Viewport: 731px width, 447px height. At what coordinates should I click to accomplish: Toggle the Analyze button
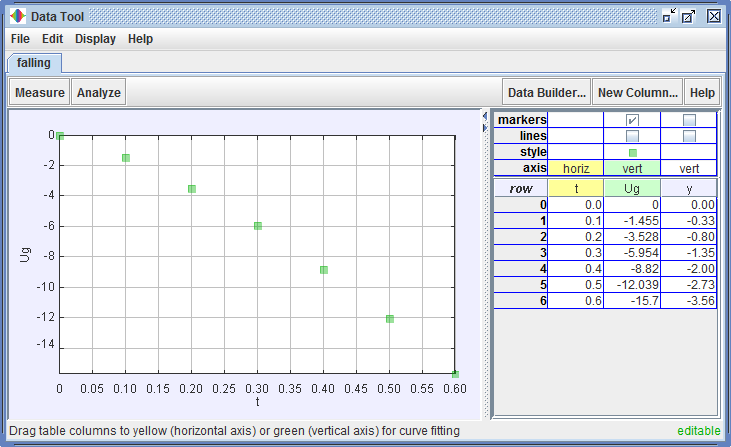pyautogui.click(x=99, y=93)
